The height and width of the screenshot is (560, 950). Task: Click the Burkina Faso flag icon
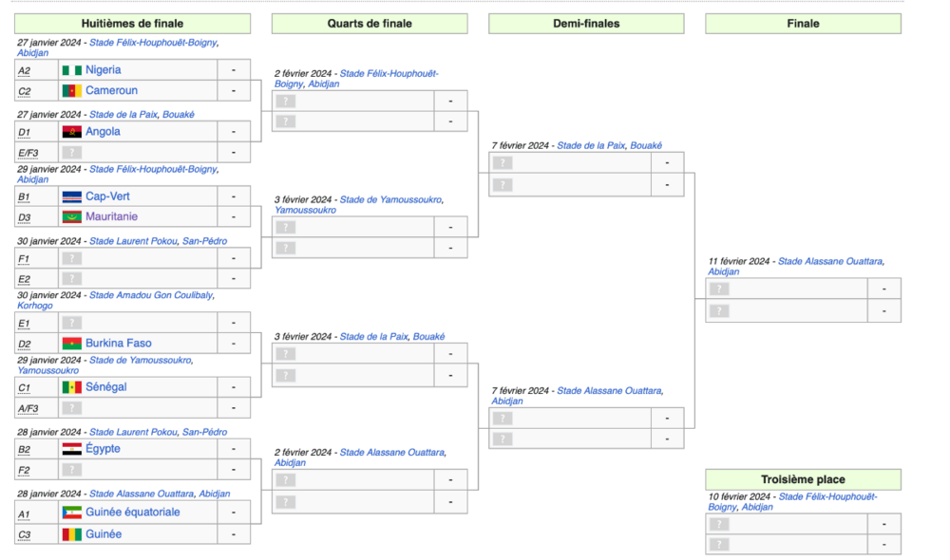point(71,344)
